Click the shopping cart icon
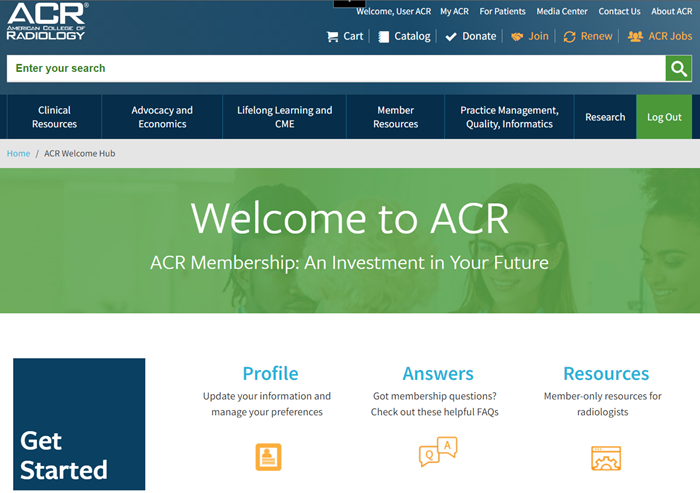 pyautogui.click(x=333, y=36)
